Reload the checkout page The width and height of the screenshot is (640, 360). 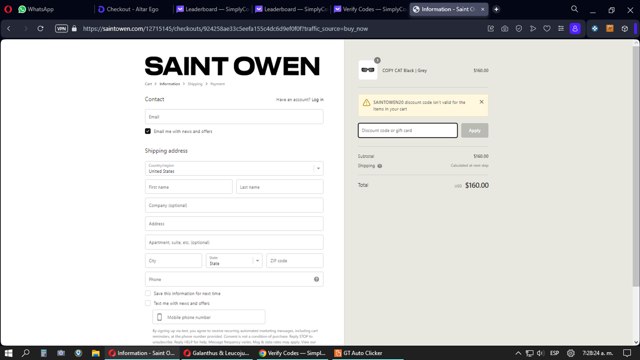tap(40, 29)
